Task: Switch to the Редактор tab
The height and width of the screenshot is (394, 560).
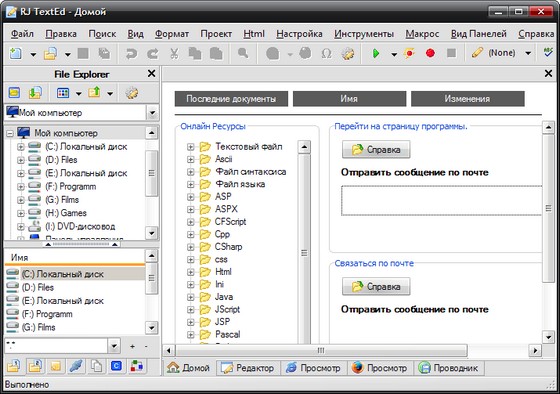Action: coord(248,368)
